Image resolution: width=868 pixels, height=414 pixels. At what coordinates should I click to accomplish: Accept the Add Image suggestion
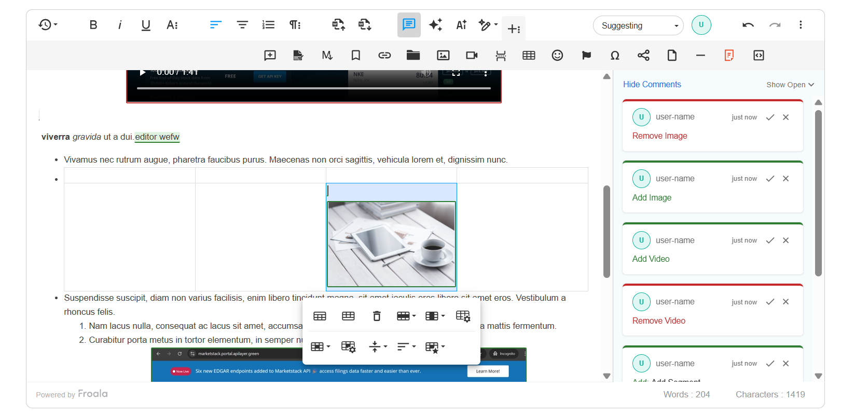click(770, 179)
